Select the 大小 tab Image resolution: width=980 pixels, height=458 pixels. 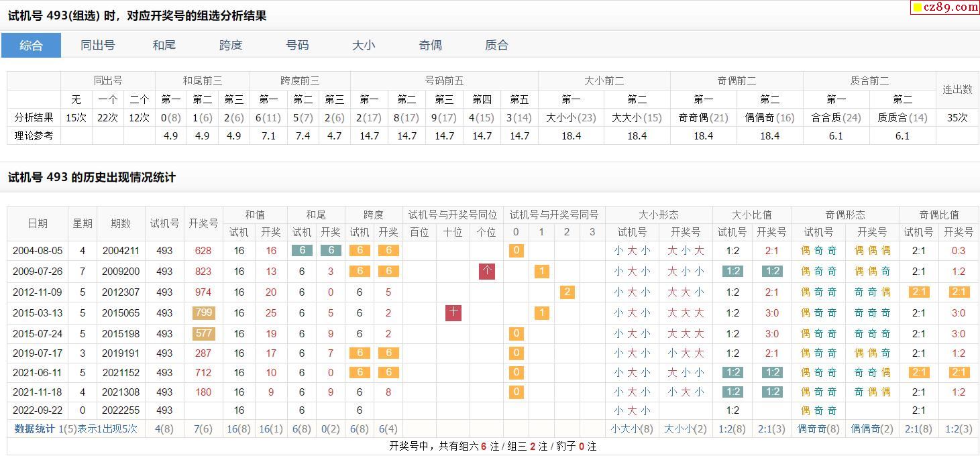coord(364,45)
